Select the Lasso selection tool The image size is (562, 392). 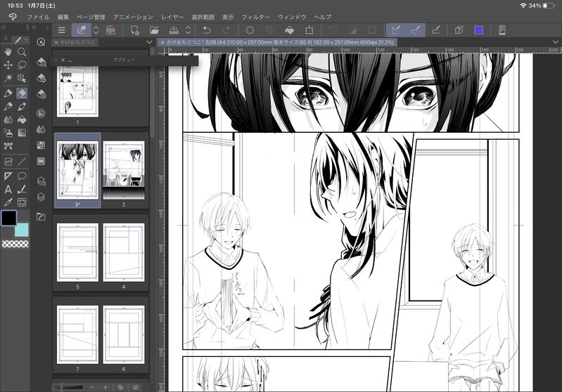[x=22, y=65]
